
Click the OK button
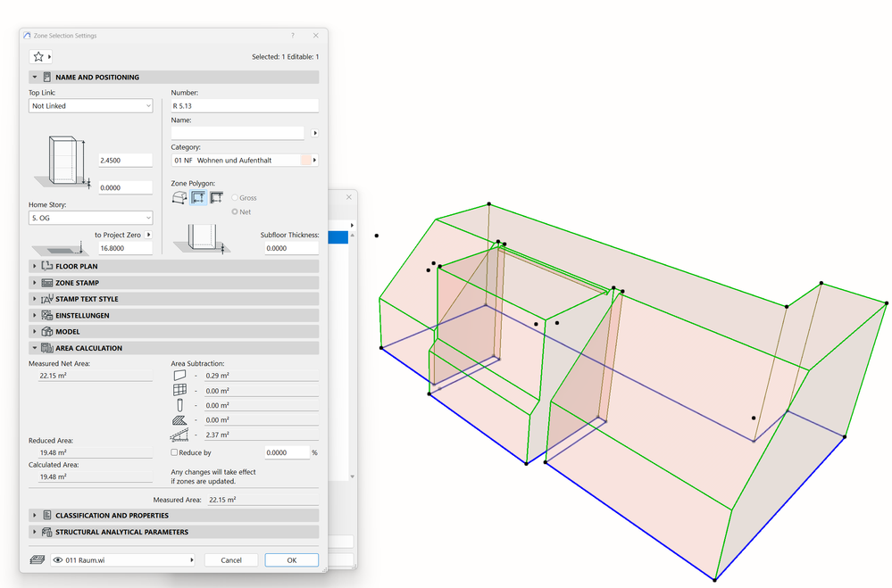click(291, 560)
